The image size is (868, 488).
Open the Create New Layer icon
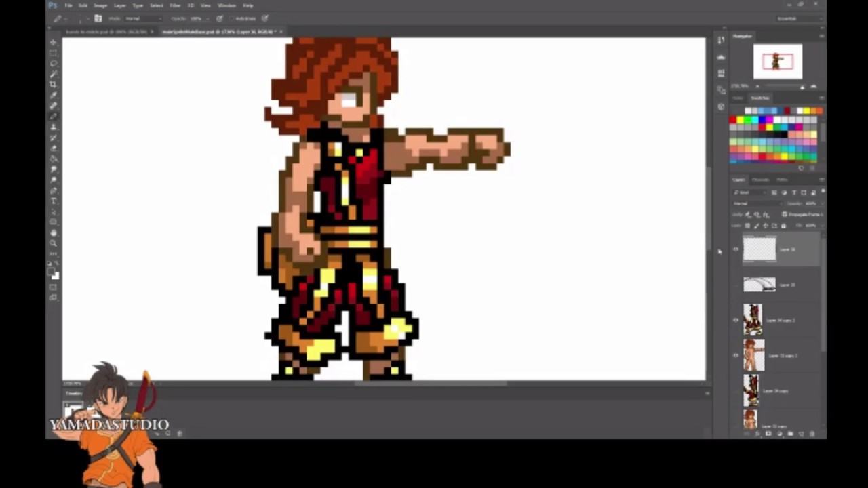(801, 434)
